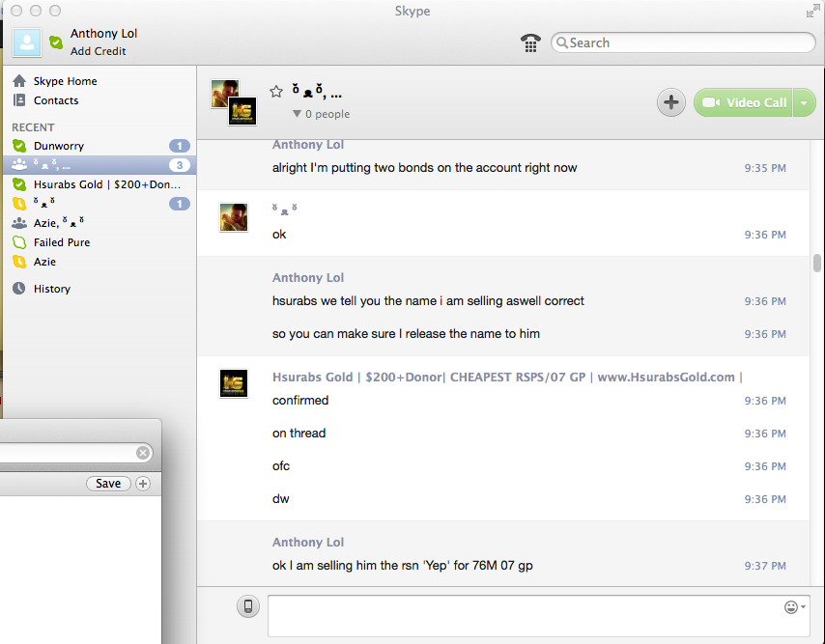Click the Azie away status icon
The image size is (825, 644).
coord(19,262)
